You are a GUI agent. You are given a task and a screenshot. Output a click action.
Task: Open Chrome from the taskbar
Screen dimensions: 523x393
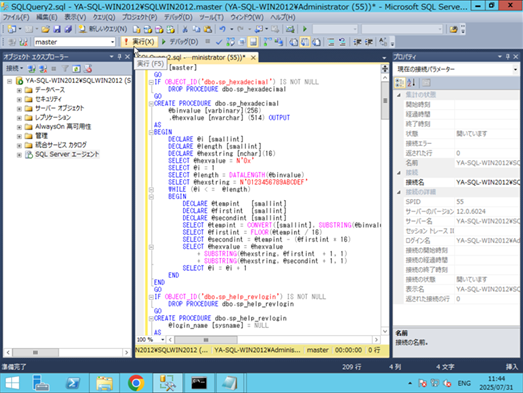click(136, 383)
